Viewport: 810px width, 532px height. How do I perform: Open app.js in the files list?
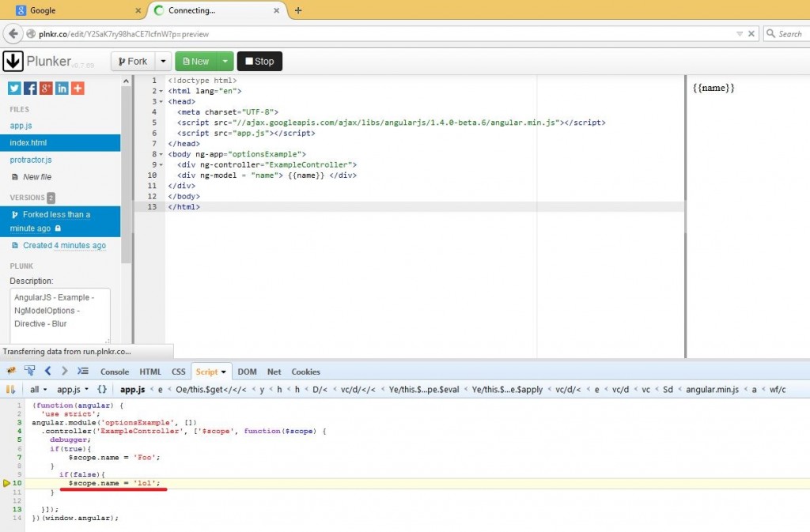pyautogui.click(x=21, y=126)
